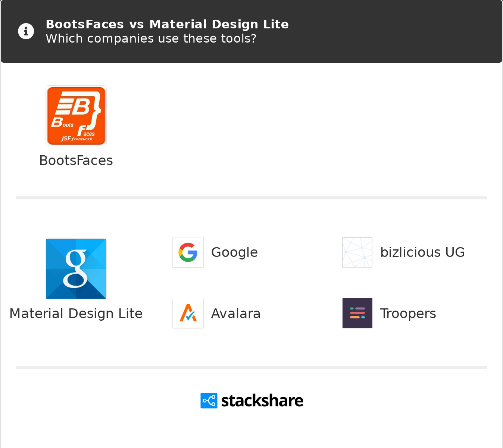Screen dimensions: 503x448
Task: Open the BootsFaces text label
Action: tap(76, 161)
